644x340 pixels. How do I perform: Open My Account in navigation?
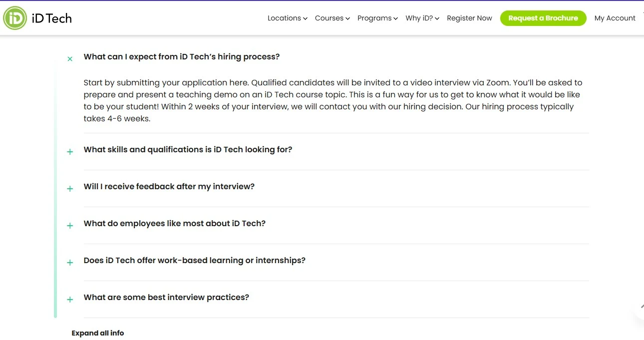tap(615, 18)
